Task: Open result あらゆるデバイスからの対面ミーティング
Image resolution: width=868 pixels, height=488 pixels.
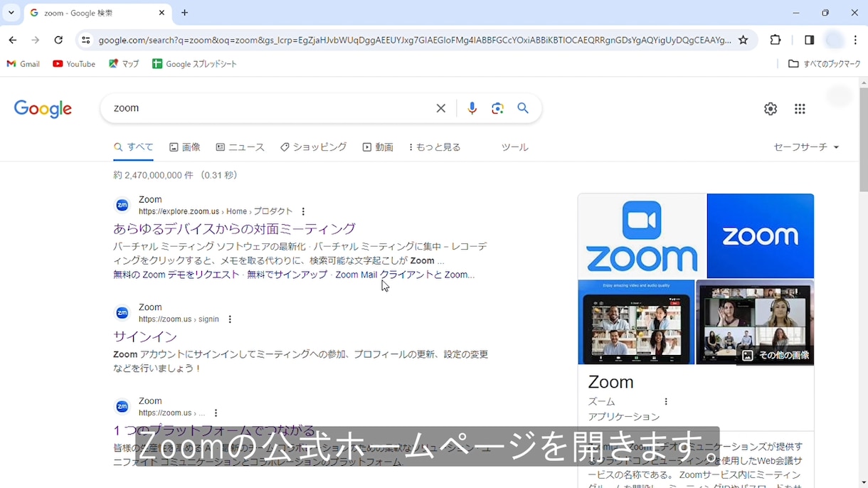Action: point(234,229)
